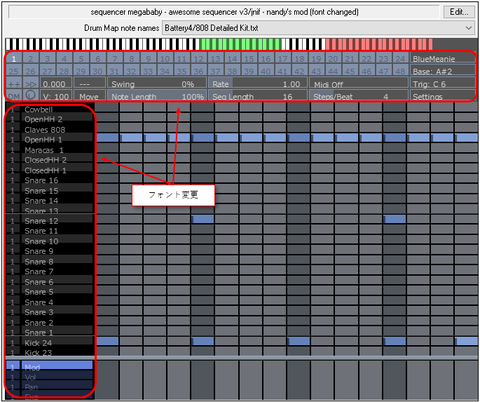Select pattern slot 48

click(400, 71)
